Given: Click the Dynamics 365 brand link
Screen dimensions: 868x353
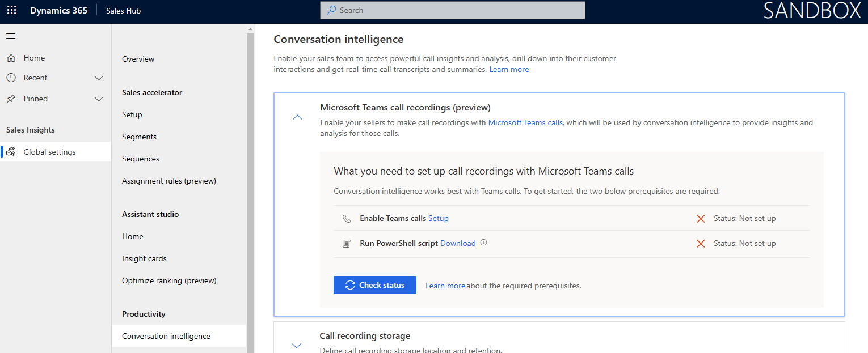Looking at the screenshot, I should (59, 10).
